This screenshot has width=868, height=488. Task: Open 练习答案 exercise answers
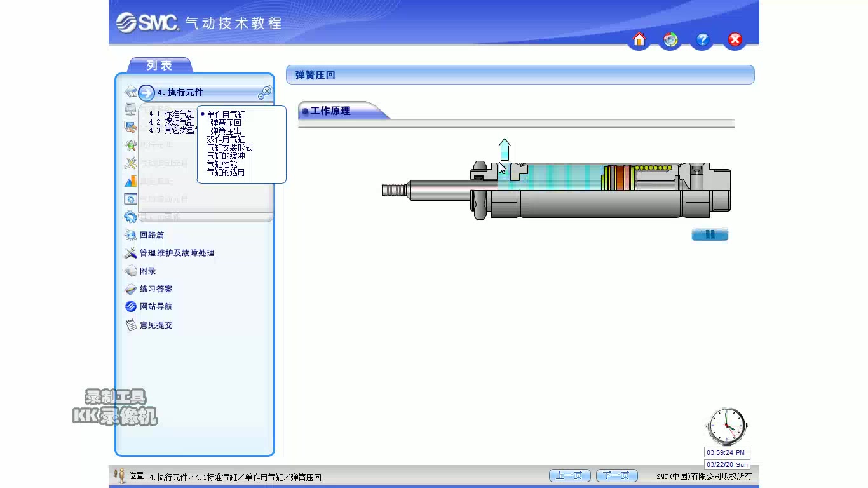156,288
